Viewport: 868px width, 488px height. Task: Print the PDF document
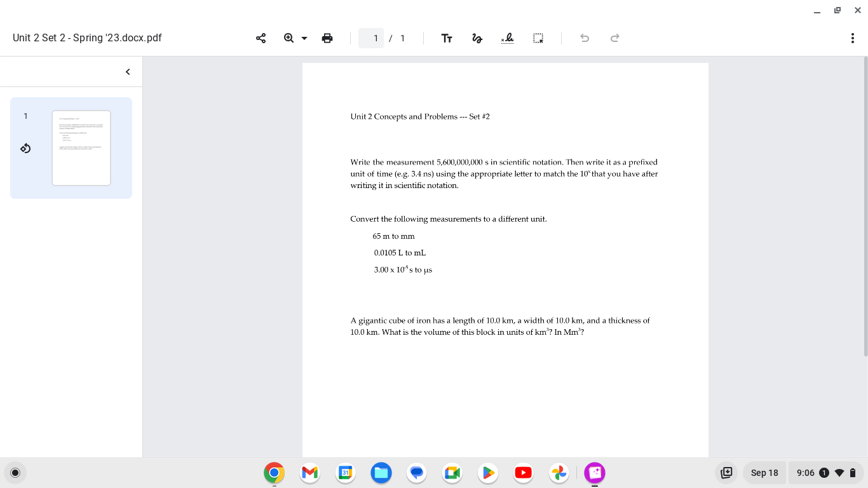pos(327,38)
